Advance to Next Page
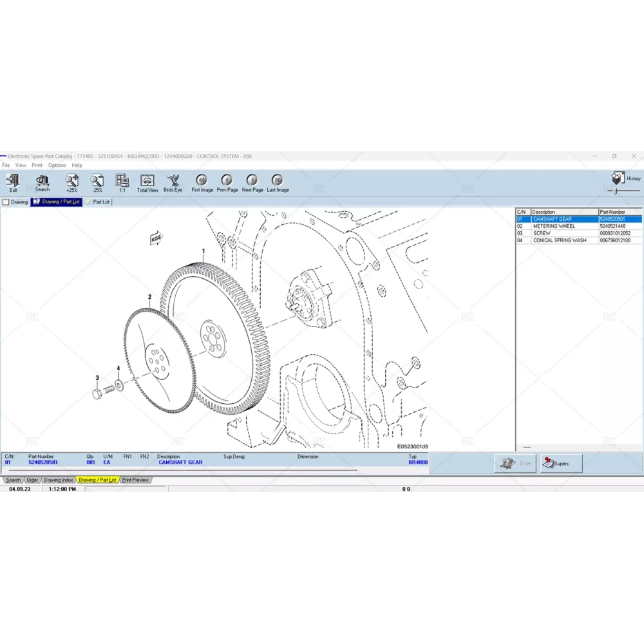The height and width of the screenshot is (644, 644). click(x=252, y=181)
